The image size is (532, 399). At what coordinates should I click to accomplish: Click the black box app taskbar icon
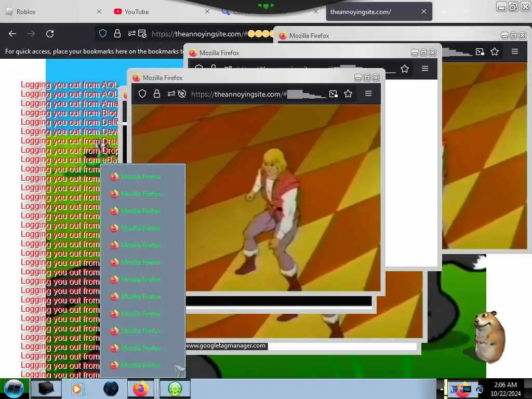46,389
